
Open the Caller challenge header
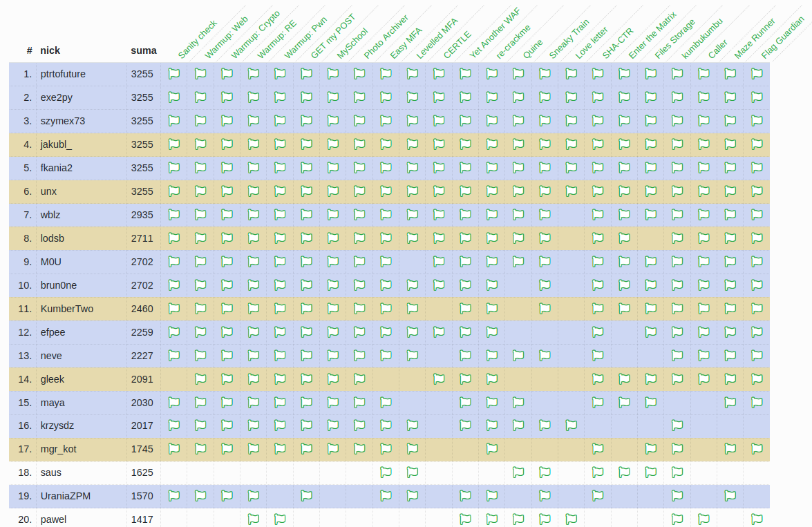point(718,49)
